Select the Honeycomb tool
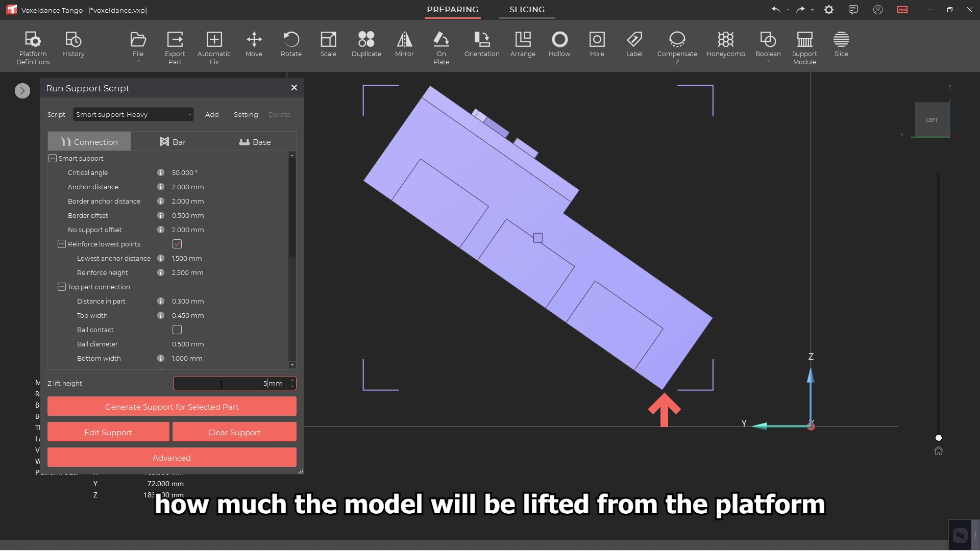Screen dimensions: 980x551 coord(725,46)
